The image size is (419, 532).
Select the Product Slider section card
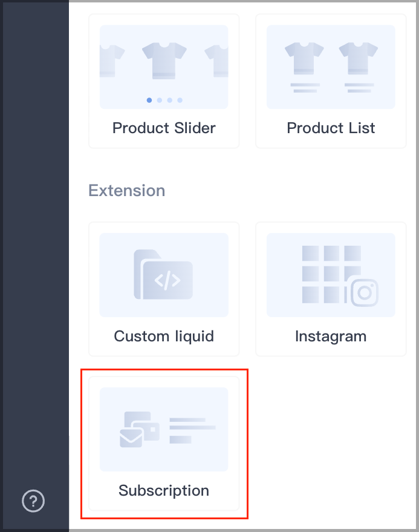point(164,81)
